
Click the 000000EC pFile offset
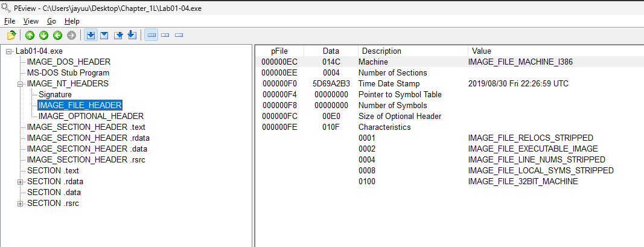pyautogui.click(x=279, y=62)
